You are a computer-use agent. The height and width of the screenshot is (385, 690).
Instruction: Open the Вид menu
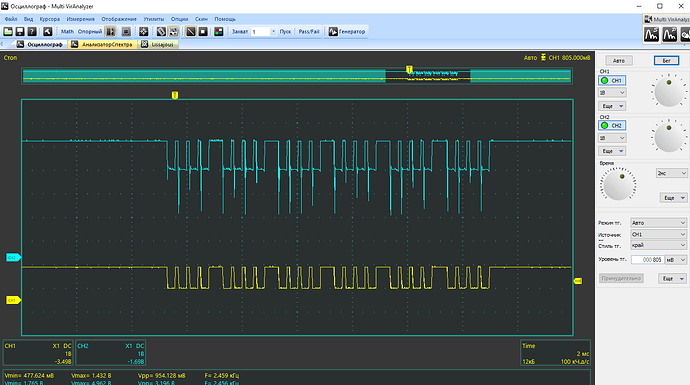point(29,19)
